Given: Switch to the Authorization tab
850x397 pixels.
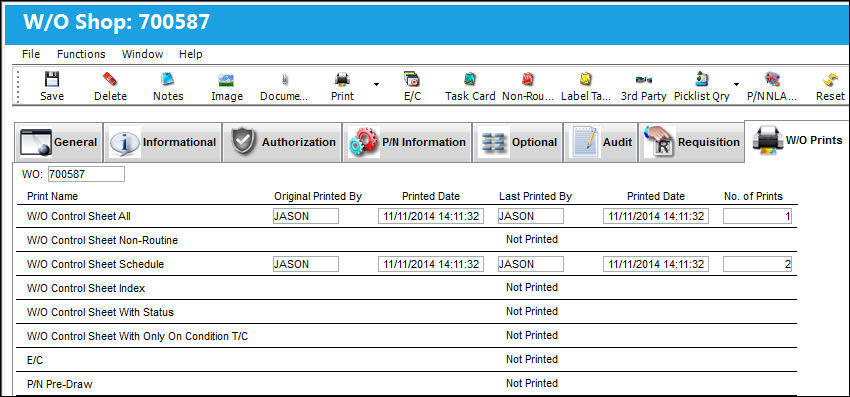Looking at the screenshot, I should pyautogui.click(x=282, y=143).
